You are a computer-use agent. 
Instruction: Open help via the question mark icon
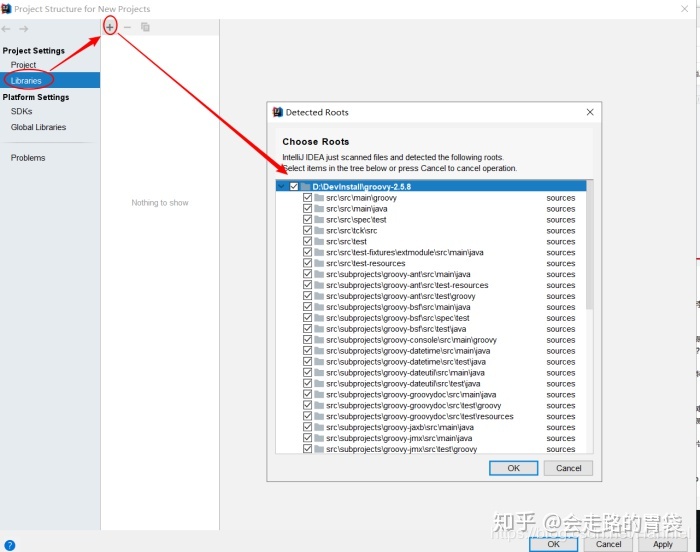9,545
